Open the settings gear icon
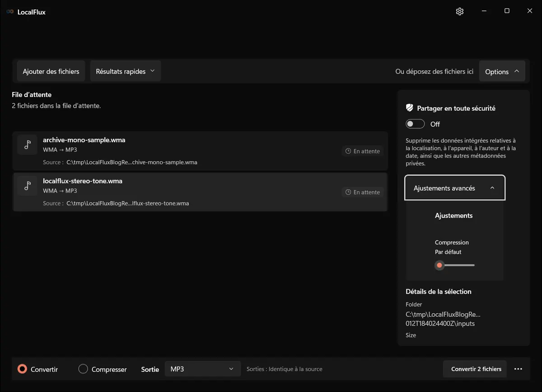 (460, 11)
